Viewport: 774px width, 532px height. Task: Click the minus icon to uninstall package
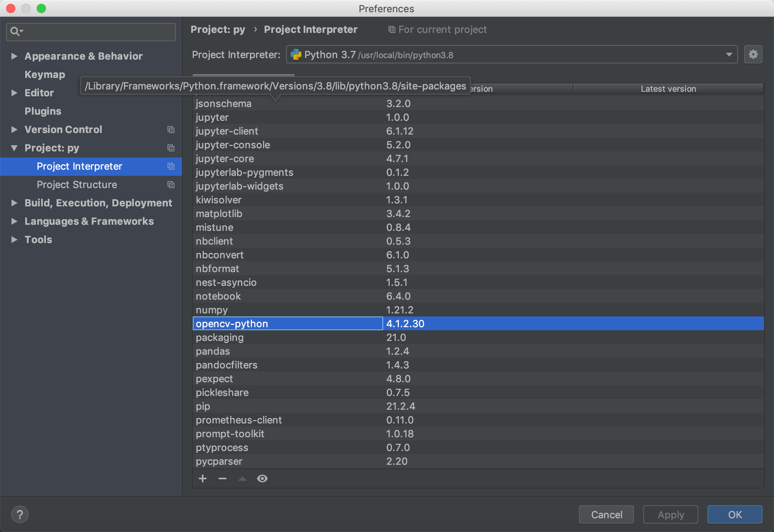point(223,478)
